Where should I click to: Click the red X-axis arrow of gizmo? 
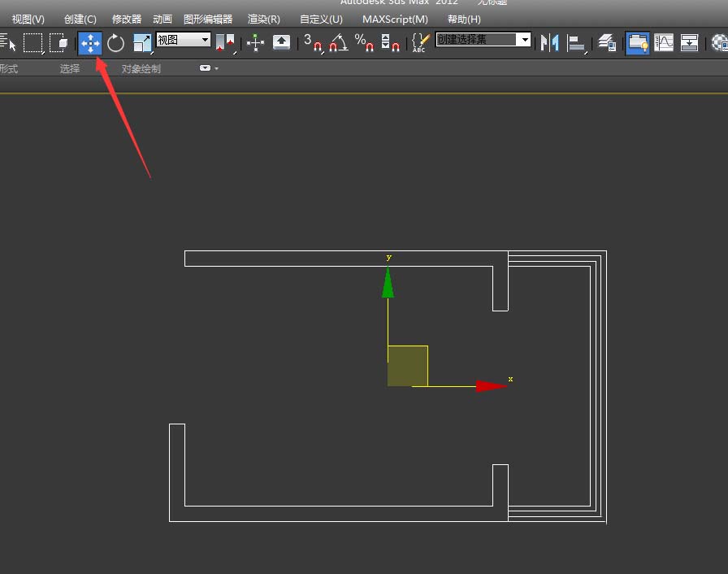(x=492, y=386)
